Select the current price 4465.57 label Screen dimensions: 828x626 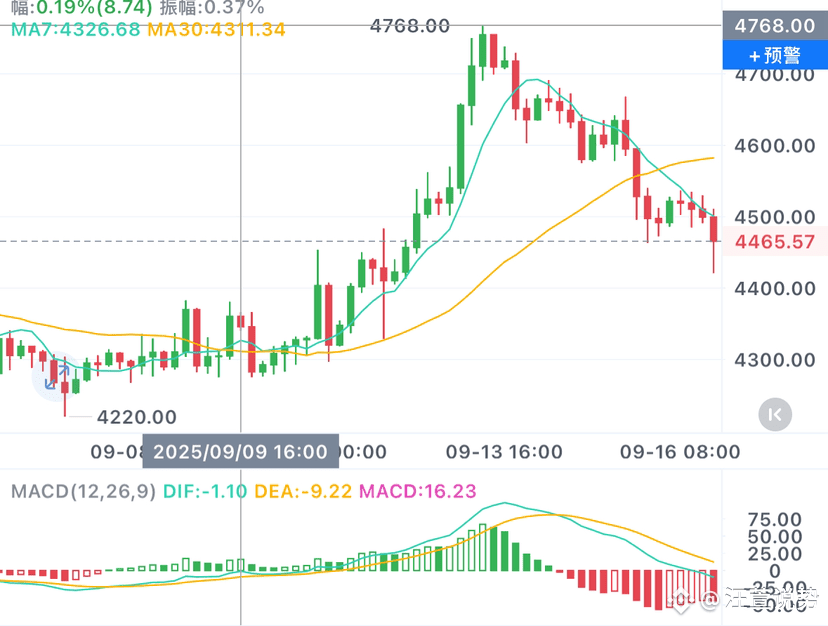pyautogui.click(x=775, y=241)
